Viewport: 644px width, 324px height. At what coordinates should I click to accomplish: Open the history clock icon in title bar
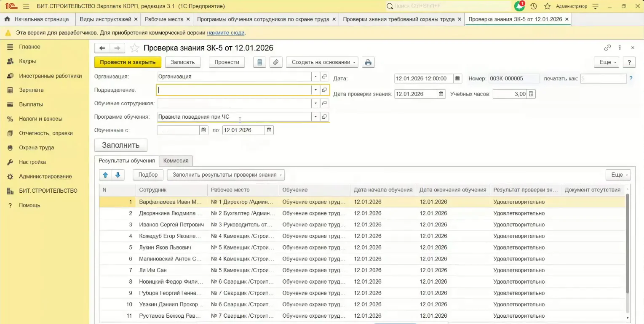click(534, 6)
